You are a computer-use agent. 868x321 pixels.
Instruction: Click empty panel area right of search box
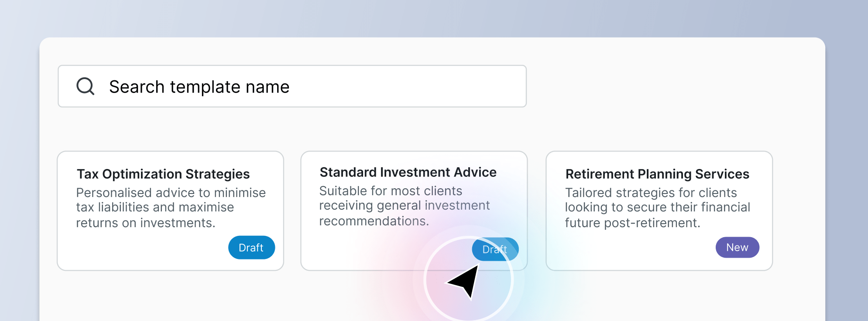[672, 86]
